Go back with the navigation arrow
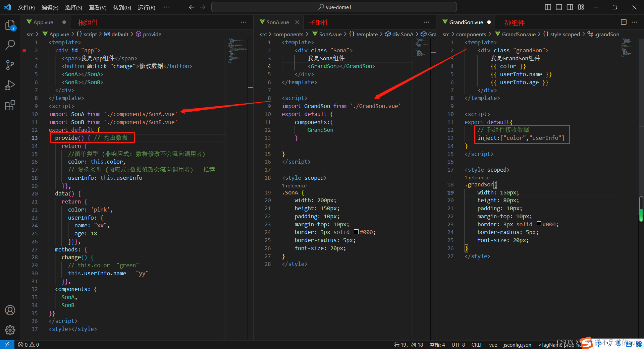Viewport: 644px width, 349px height. 192,7
